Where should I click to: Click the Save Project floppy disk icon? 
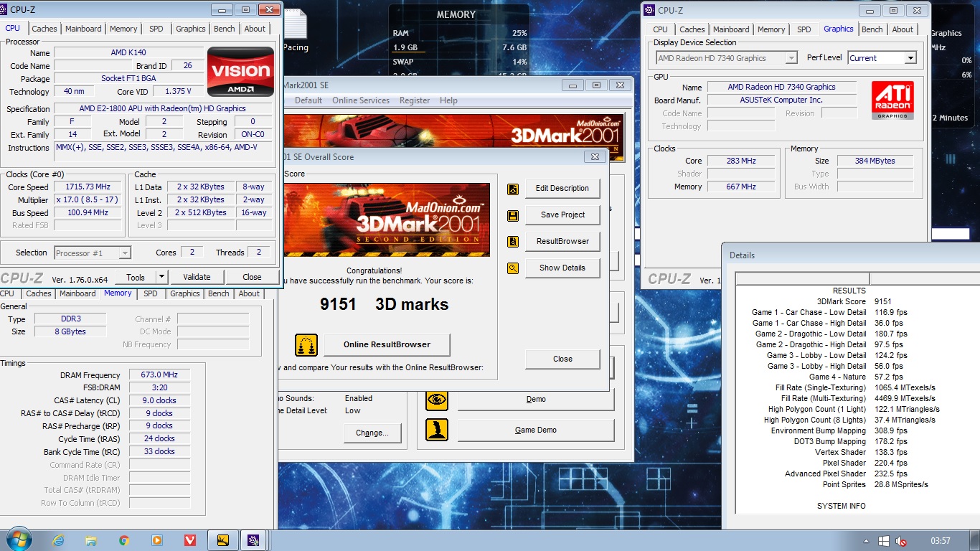513,216
